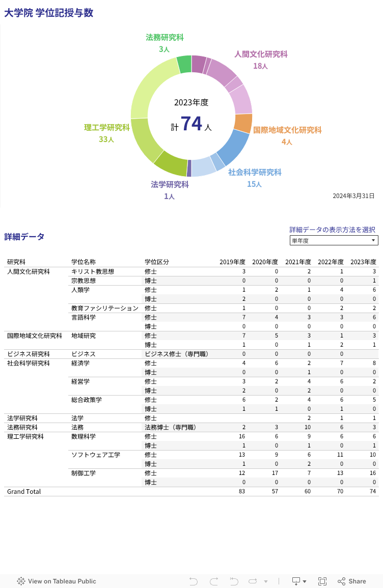Enter full screen with the frame icon
Image resolution: width=383 pixels, height=588 pixels.
click(322, 581)
